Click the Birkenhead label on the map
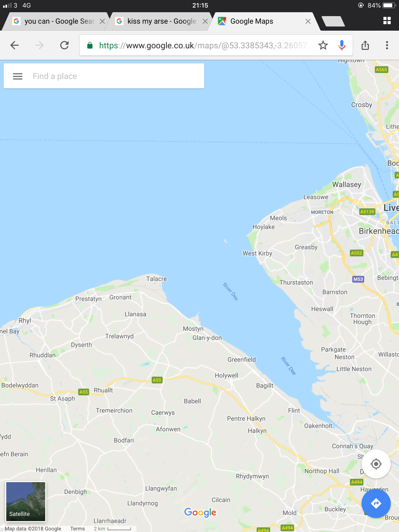Viewport: 399px width, 532px height. [379, 231]
